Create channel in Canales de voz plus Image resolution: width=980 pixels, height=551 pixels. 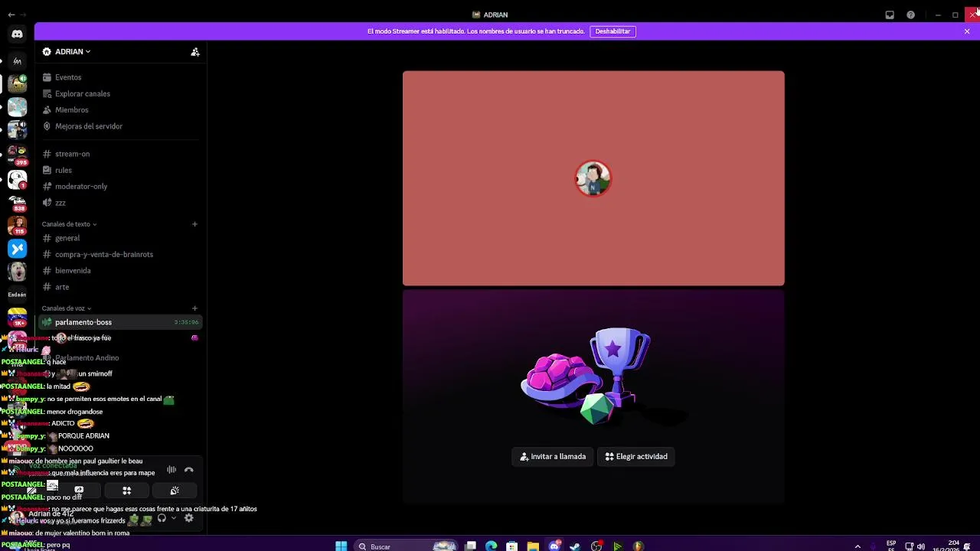coord(194,308)
